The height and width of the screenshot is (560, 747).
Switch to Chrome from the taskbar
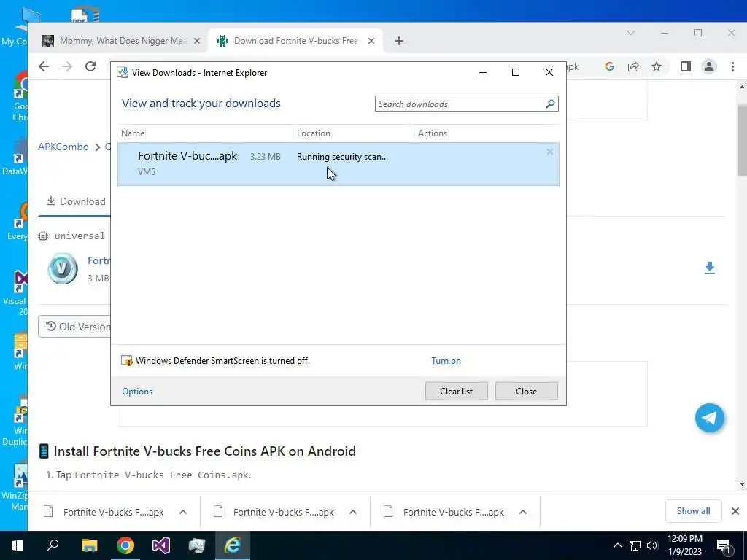click(125, 545)
